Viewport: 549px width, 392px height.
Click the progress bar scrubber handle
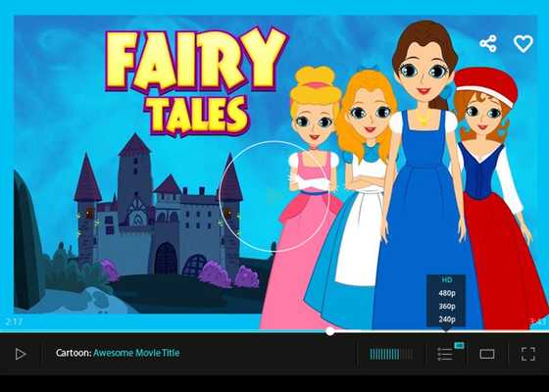click(x=329, y=331)
